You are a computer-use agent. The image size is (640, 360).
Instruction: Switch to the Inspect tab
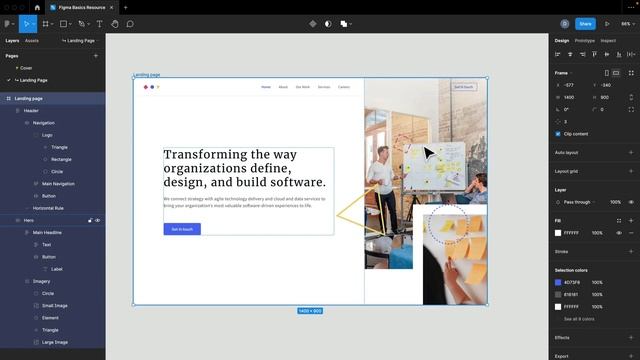pyautogui.click(x=608, y=41)
